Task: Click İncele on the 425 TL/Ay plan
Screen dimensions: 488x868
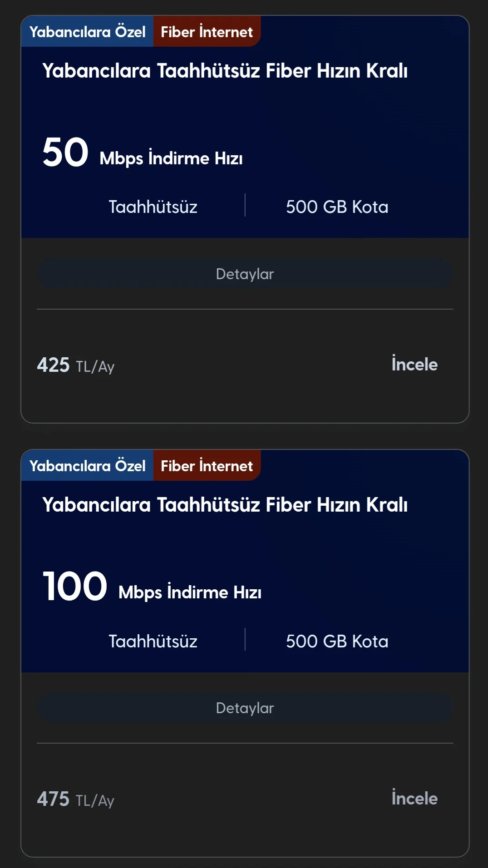Action: [x=414, y=364]
